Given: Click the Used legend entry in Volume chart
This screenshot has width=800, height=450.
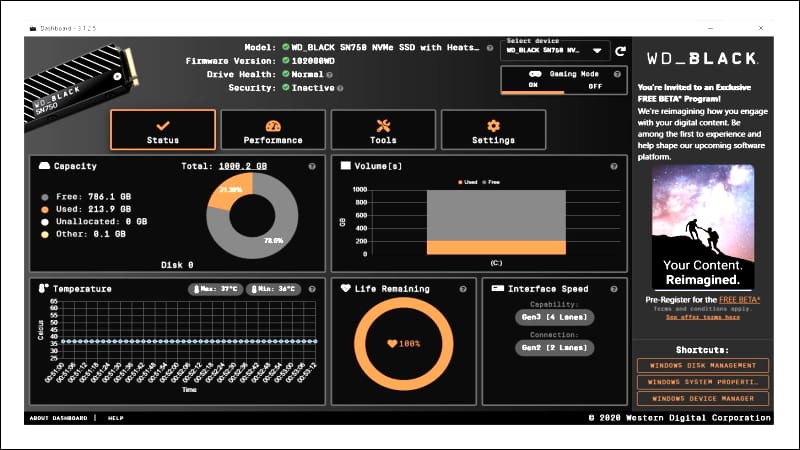Looking at the screenshot, I should (468, 182).
